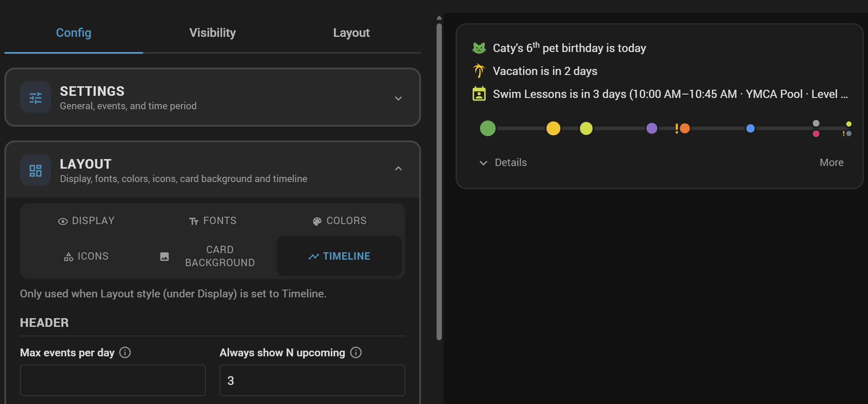Click the Swim Lessons calendar icon

pyautogui.click(x=479, y=94)
